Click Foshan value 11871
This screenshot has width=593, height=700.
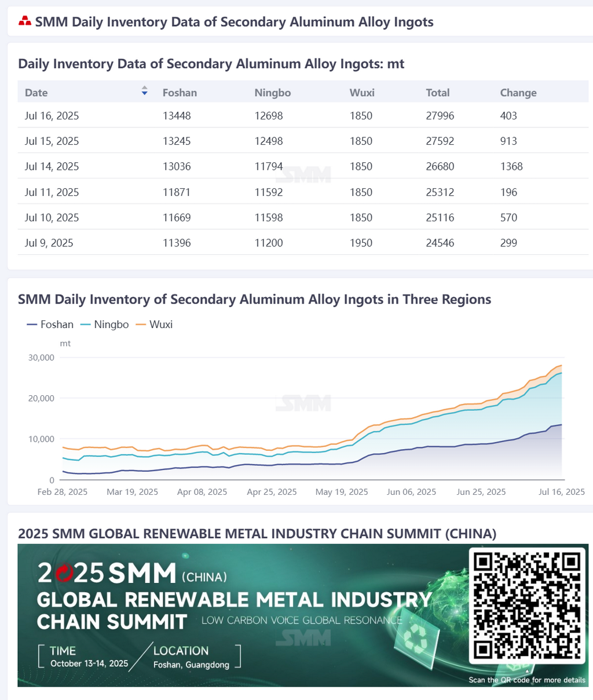click(177, 192)
